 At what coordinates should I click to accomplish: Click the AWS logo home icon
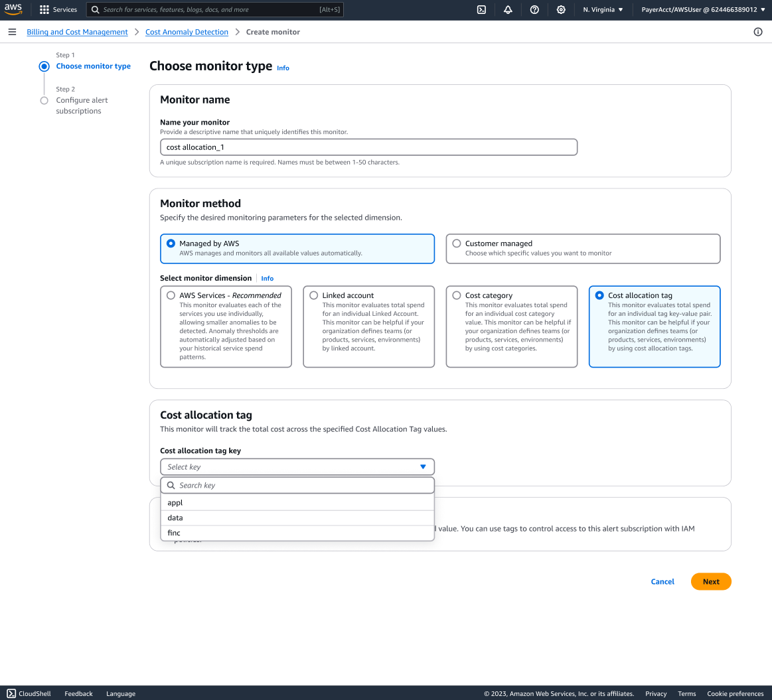point(13,9)
